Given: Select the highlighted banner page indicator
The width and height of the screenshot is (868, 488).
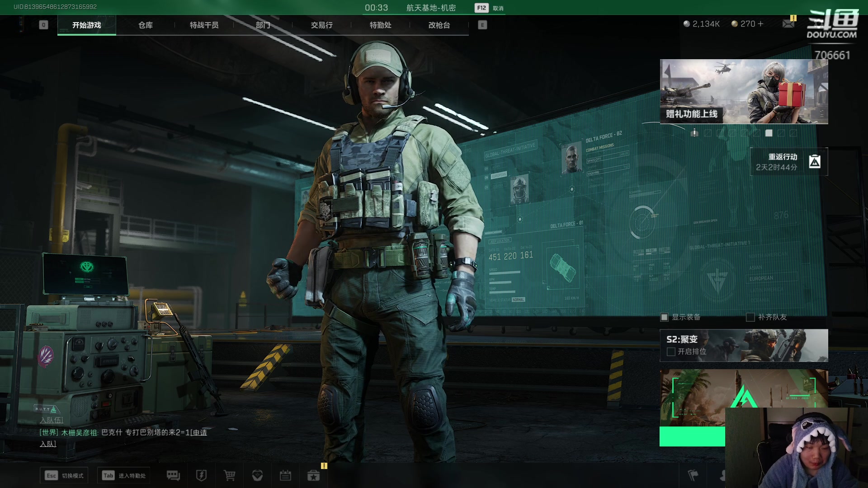Looking at the screenshot, I should click(x=769, y=133).
